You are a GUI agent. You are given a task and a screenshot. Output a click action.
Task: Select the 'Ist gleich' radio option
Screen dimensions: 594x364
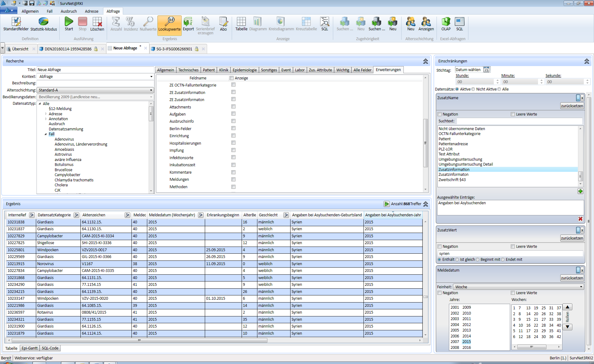point(457,260)
